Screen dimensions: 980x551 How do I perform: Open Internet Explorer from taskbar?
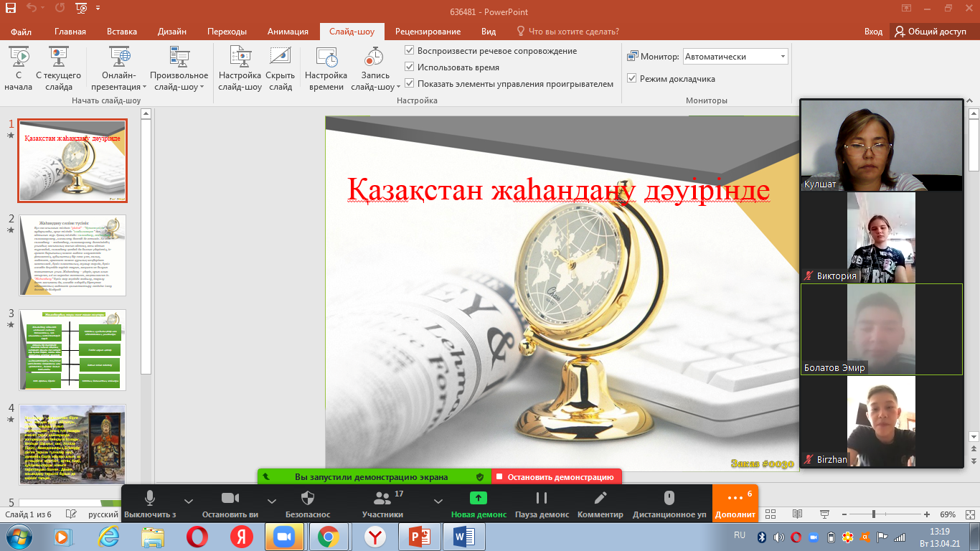[109, 537]
